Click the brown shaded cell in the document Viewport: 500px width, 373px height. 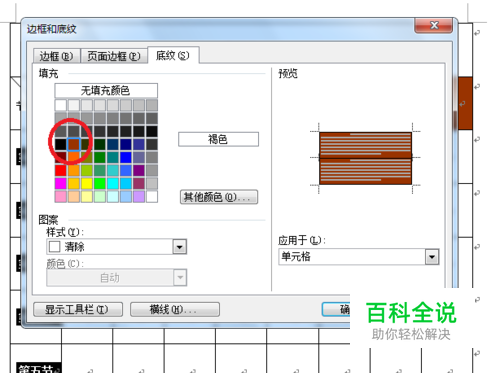[465, 103]
